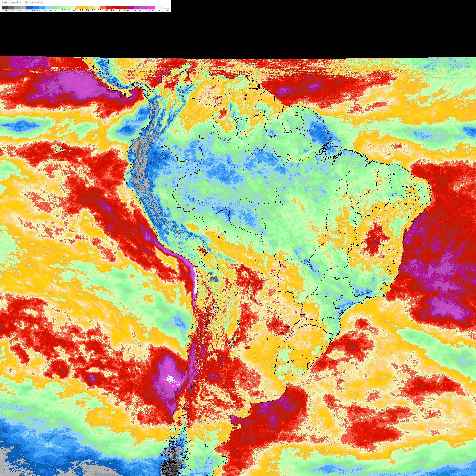Click the '1.0' legend value

click(13, 10)
